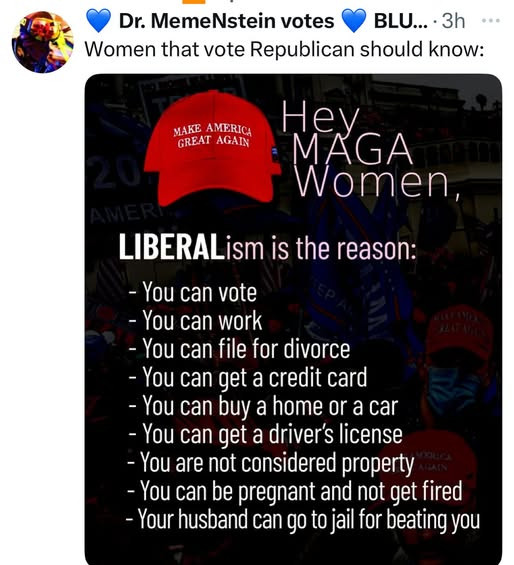514x565 pixels.
Task: Click 'LIBERALism is the reason:' headline
Action: (x=267, y=247)
